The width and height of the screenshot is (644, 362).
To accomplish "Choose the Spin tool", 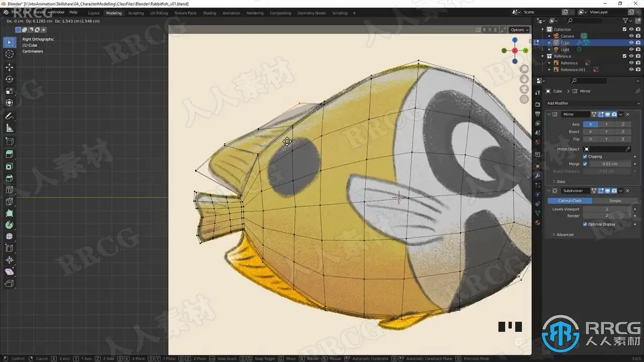I will coord(10,225).
